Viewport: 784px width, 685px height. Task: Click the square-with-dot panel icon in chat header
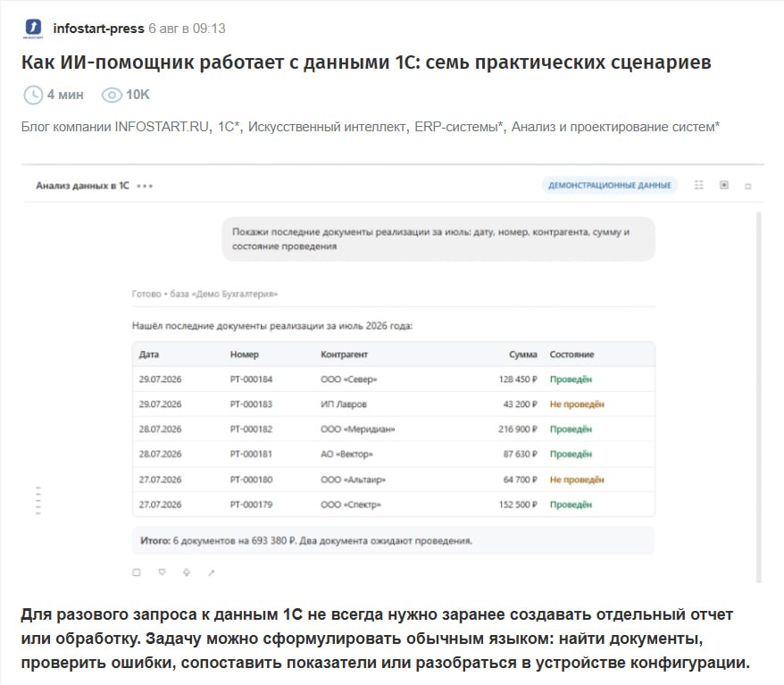[x=724, y=185]
